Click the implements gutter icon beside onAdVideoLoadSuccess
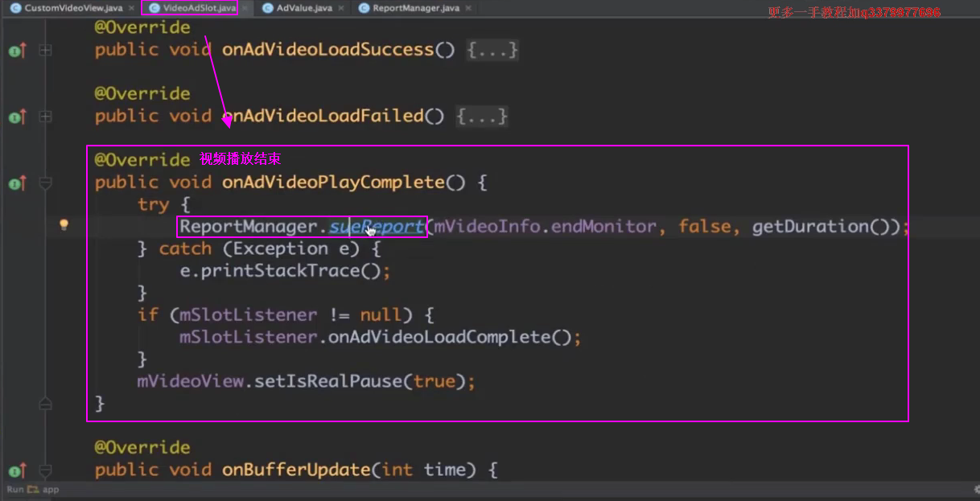This screenshot has height=501, width=980. point(17,51)
